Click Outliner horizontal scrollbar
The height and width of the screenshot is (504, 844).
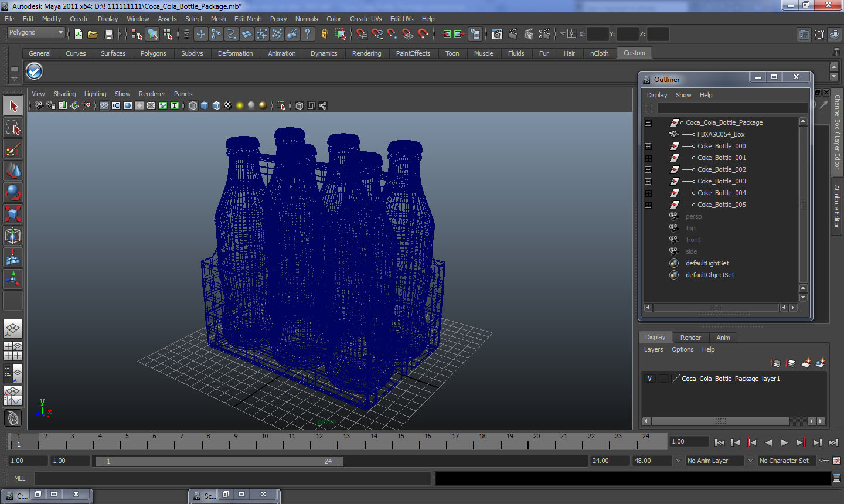coord(716,308)
